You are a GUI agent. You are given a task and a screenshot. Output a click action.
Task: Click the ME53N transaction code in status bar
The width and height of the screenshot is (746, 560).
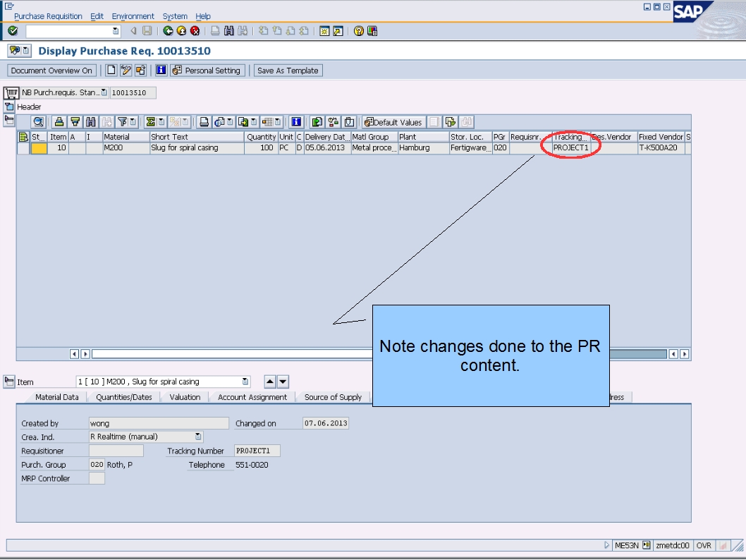(x=626, y=545)
